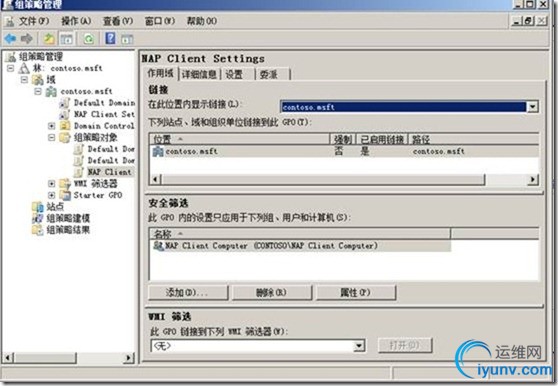Click the 强制 column header

pos(343,139)
